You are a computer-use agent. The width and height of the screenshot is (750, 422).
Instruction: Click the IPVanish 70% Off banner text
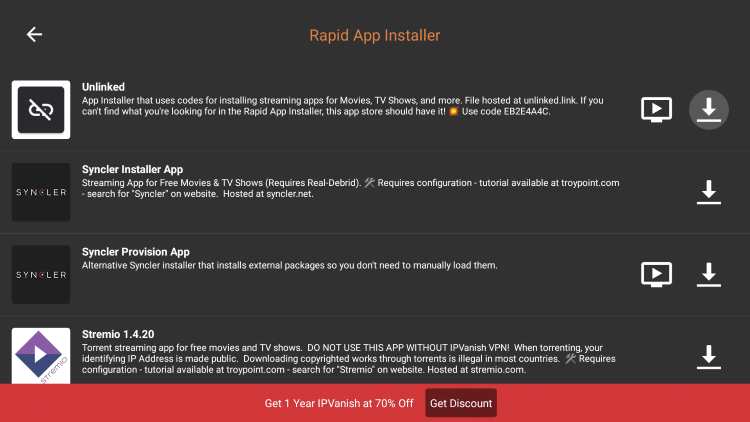pos(339,403)
